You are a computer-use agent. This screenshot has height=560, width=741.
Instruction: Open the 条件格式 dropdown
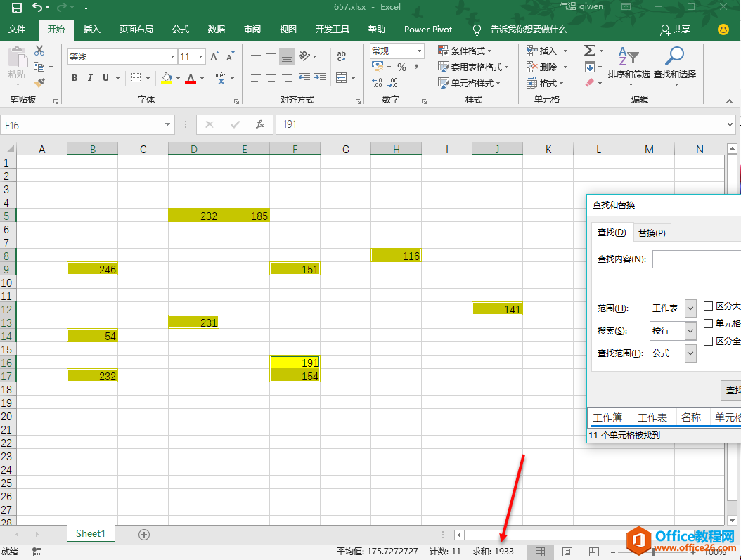pos(465,51)
